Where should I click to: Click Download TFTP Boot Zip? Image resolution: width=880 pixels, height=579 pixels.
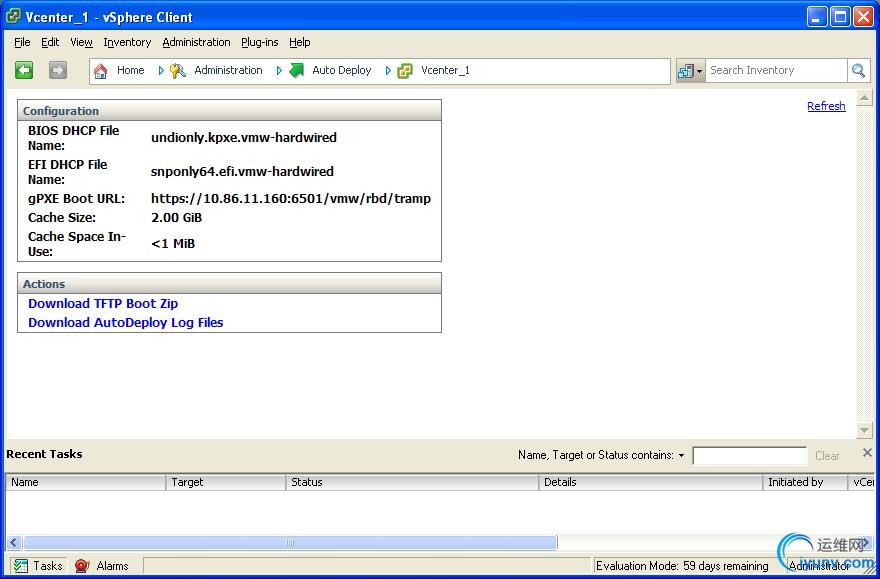(x=103, y=304)
